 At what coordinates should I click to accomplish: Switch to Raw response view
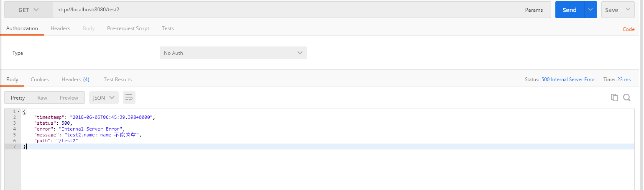pyautogui.click(x=42, y=98)
